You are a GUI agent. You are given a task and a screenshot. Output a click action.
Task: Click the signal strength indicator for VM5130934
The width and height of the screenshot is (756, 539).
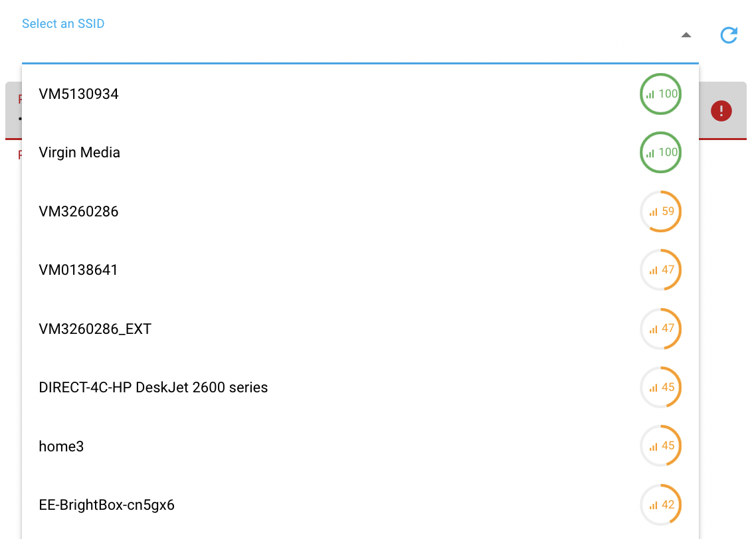point(660,94)
